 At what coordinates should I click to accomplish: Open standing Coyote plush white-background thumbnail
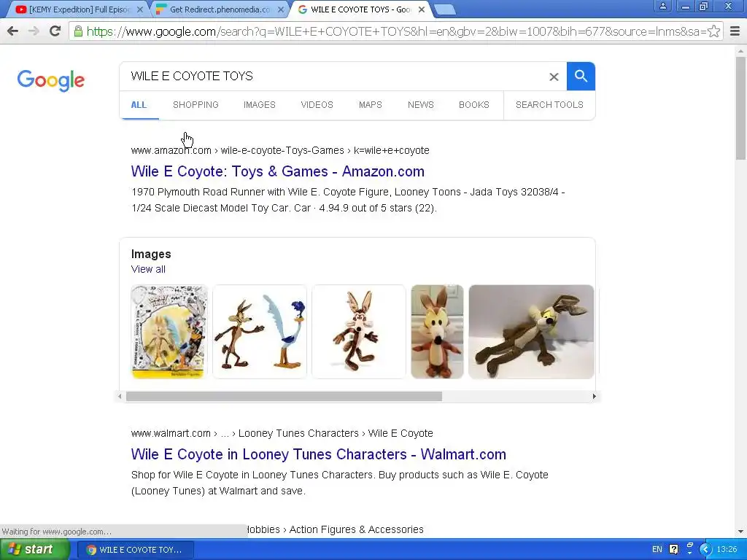pyautogui.click(x=359, y=332)
